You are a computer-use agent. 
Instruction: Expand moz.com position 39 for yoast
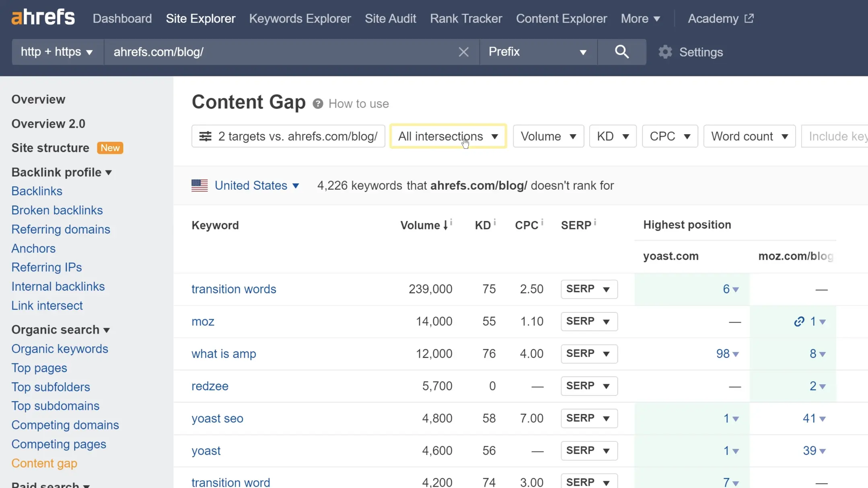pyautogui.click(x=814, y=451)
